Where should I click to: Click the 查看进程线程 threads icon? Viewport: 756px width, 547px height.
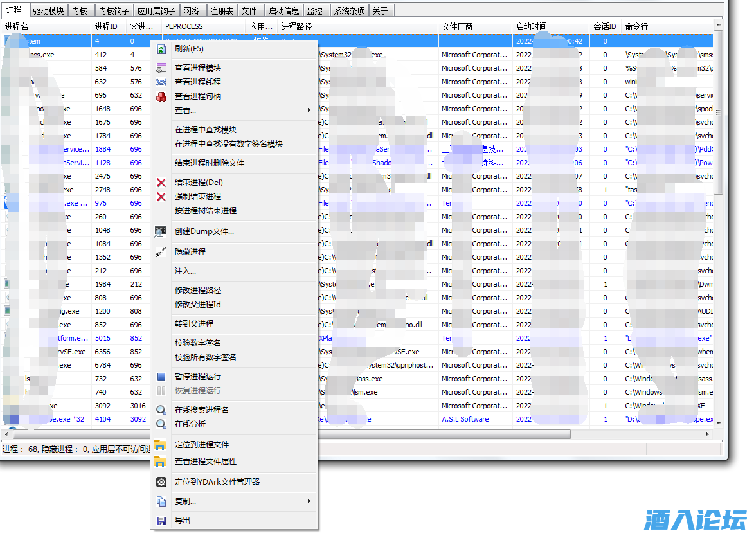click(x=161, y=82)
